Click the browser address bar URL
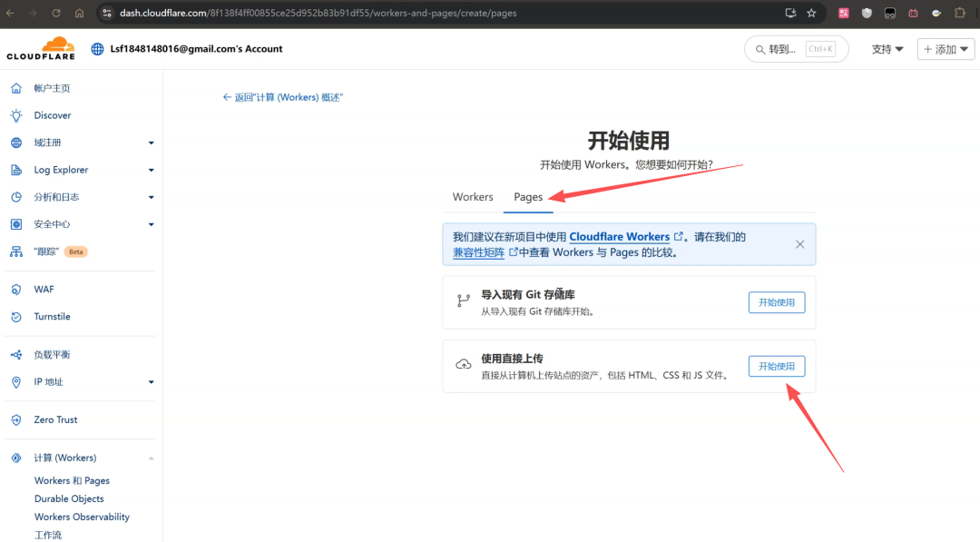This screenshot has width=980, height=542. click(x=318, y=13)
